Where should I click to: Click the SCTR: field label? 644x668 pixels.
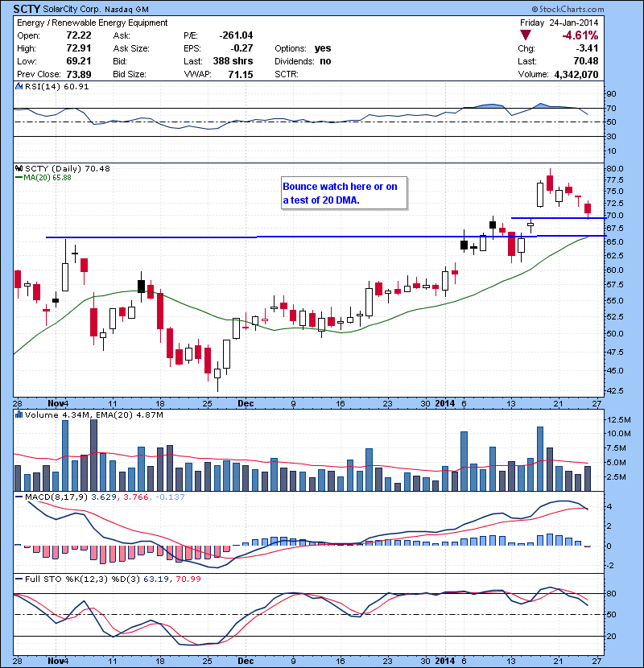click(287, 75)
